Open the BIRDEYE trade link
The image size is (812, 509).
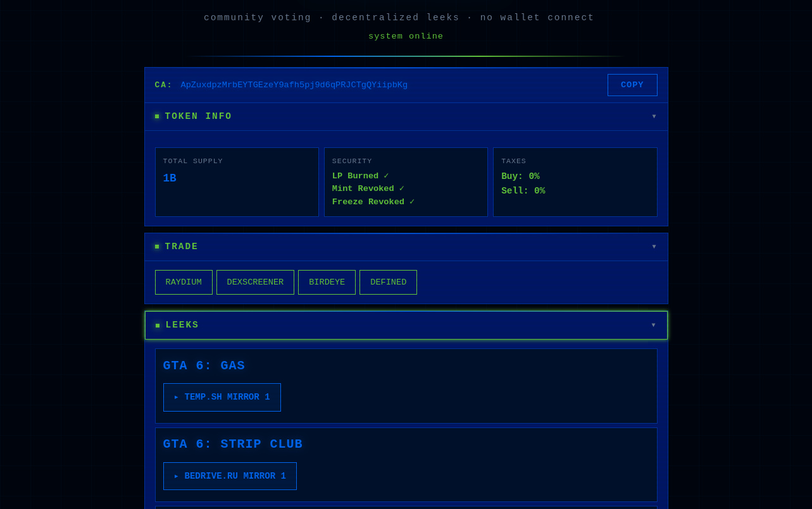[x=327, y=282]
